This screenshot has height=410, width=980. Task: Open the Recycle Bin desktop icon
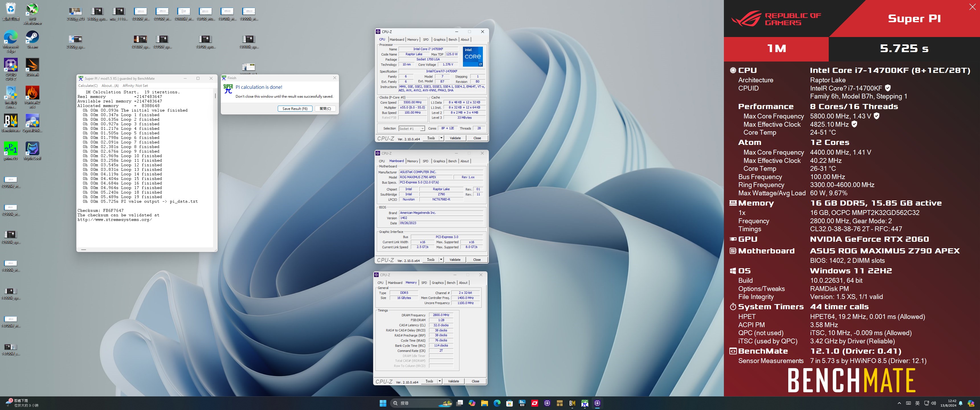click(x=11, y=11)
